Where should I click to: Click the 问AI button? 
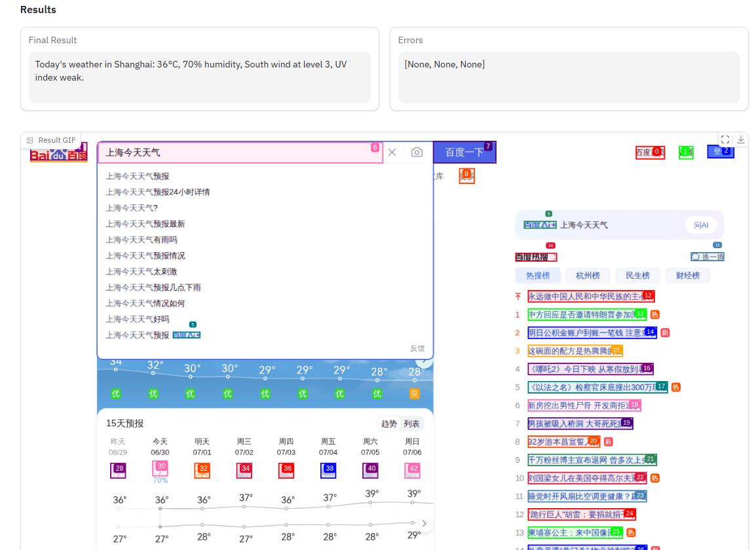coord(701,225)
